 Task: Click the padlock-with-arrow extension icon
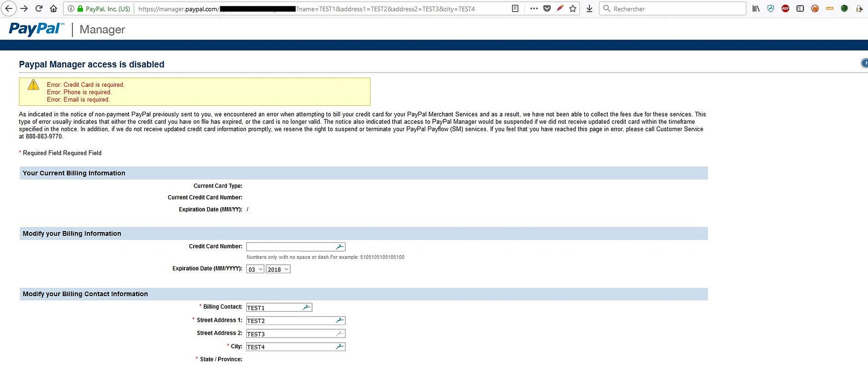click(859, 9)
